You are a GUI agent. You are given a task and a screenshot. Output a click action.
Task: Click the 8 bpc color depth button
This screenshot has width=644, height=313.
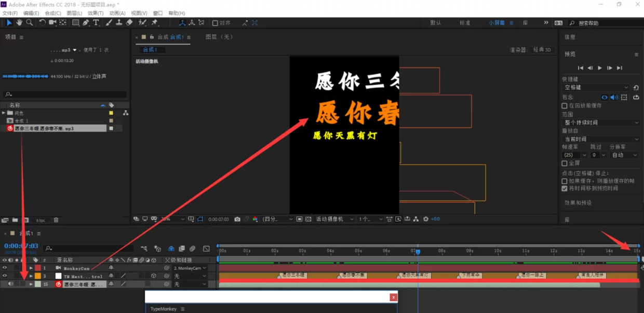(41, 220)
